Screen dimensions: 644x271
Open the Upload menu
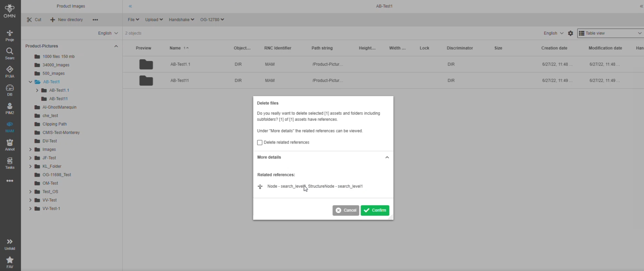pos(154,20)
